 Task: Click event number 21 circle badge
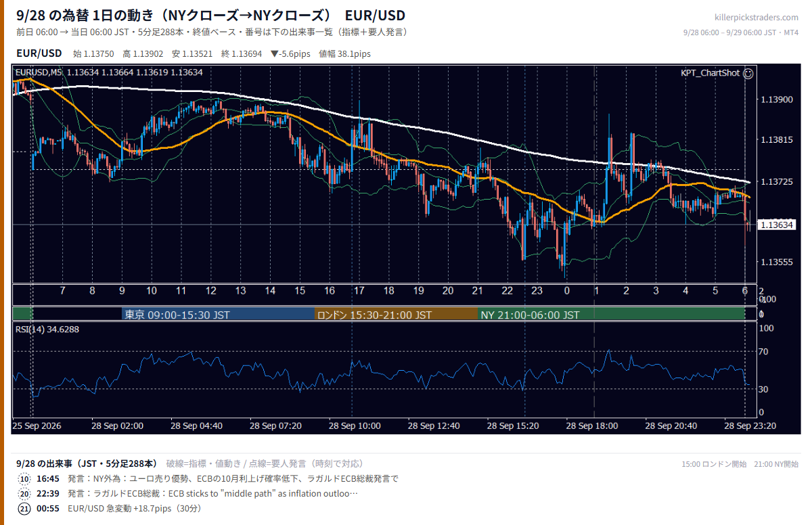point(24,509)
